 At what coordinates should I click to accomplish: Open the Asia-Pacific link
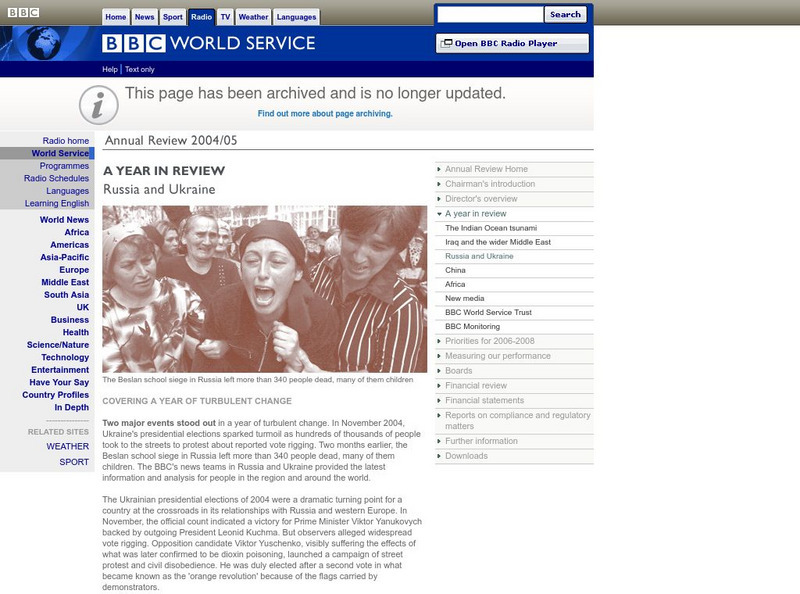coord(65,257)
